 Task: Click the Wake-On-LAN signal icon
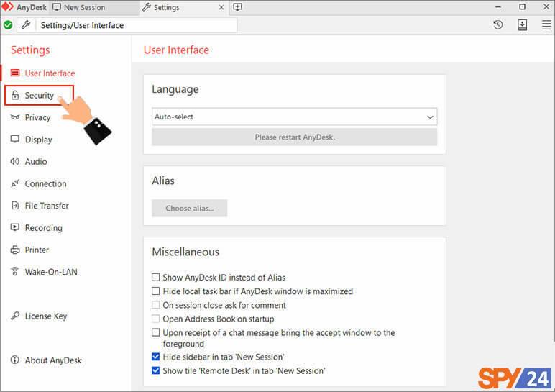(15, 272)
